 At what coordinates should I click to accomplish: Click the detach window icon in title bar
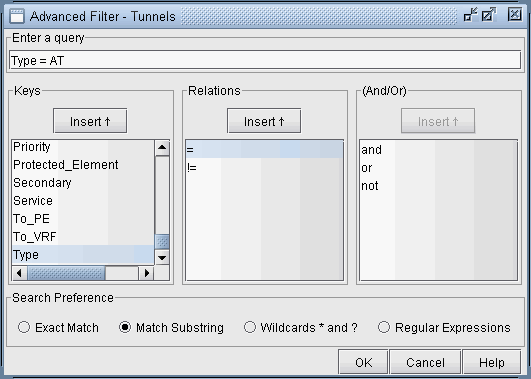click(470, 15)
